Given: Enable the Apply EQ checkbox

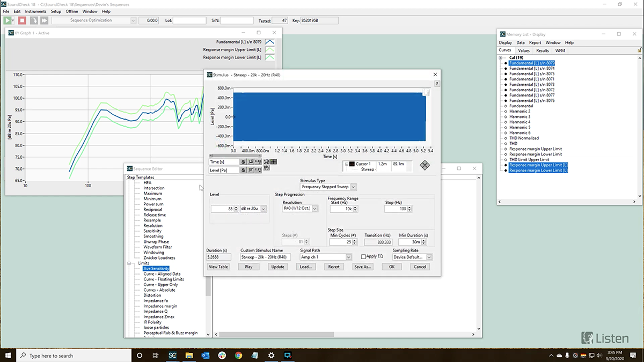Looking at the screenshot, I should pyautogui.click(x=363, y=257).
